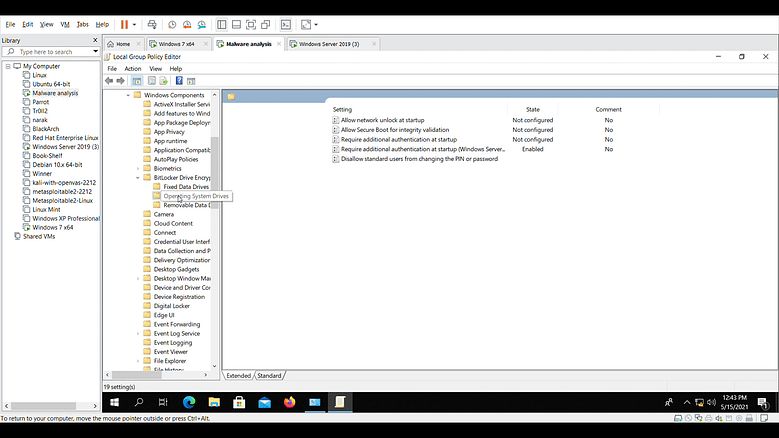This screenshot has height=438, width=779.
Task: Open snapshot manager with the blue clock icon
Action: pos(202,24)
